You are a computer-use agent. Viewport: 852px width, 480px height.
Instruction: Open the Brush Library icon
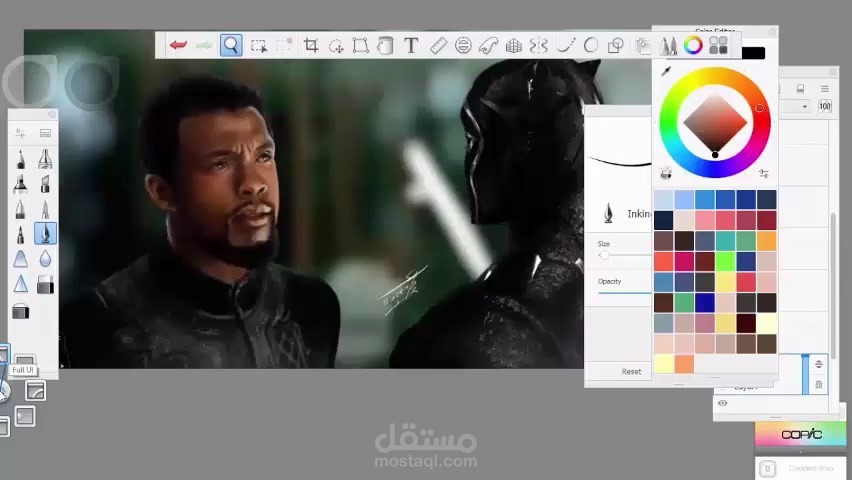(x=45, y=133)
